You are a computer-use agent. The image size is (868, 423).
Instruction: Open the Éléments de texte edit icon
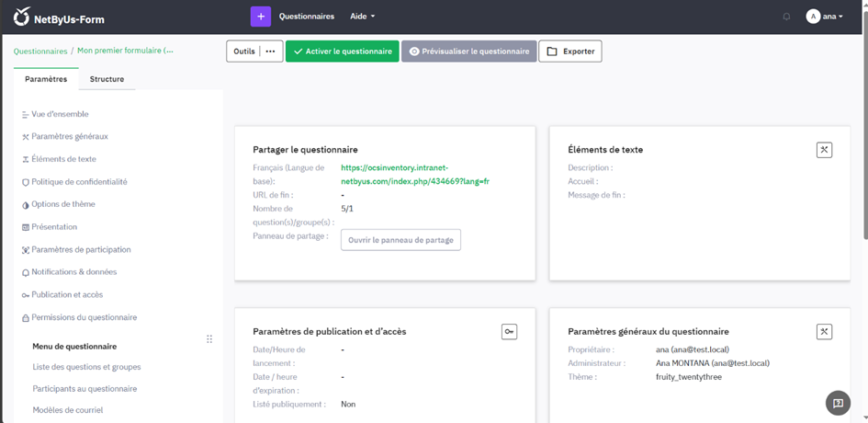[824, 150]
